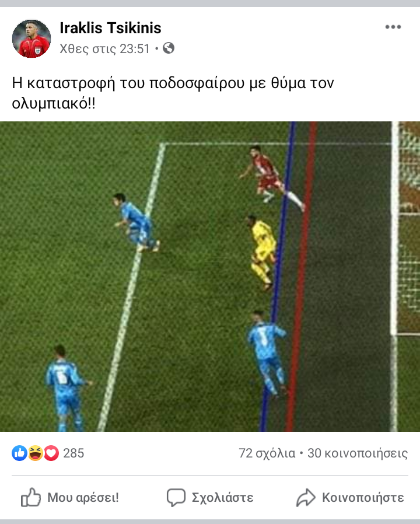Click the speech bubble comment icon
Viewport: 420px width, 524px height.
(x=176, y=497)
